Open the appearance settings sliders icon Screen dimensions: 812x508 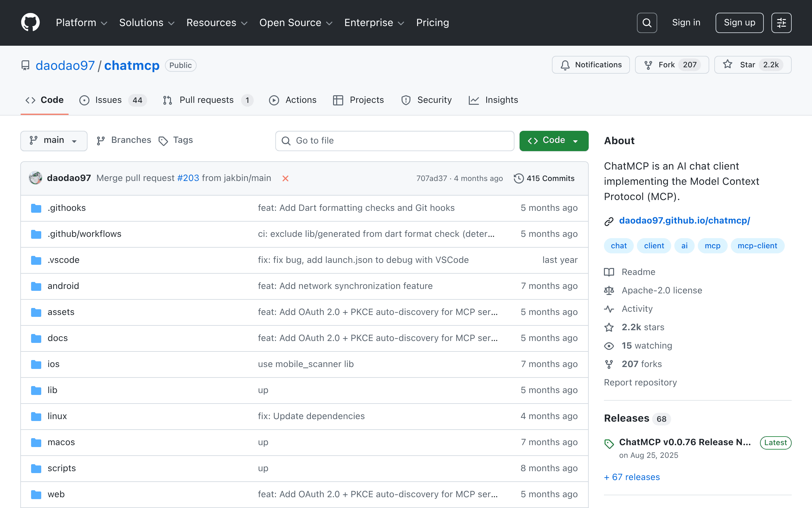pyautogui.click(x=781, y=23)
